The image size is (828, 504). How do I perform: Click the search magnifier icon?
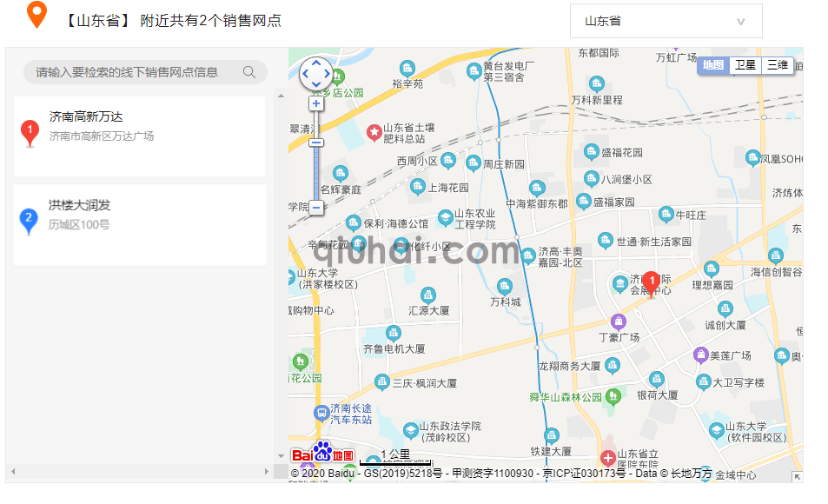tap(250, 72)
